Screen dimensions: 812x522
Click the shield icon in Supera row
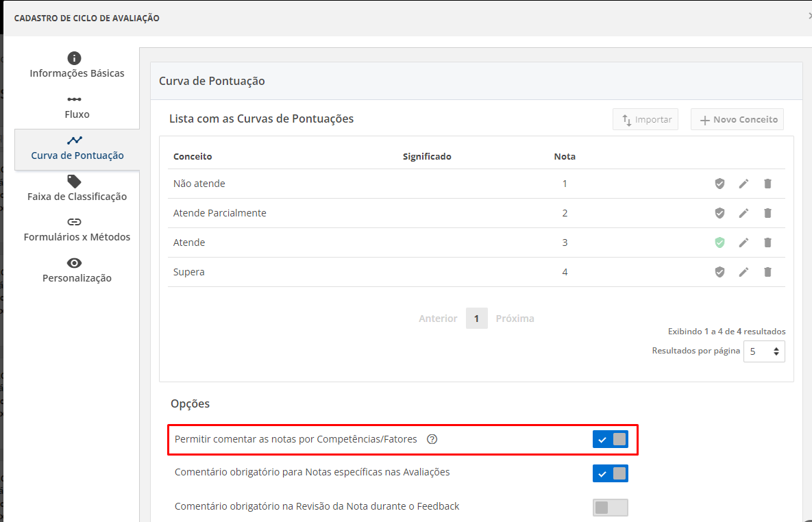point(719,272)
